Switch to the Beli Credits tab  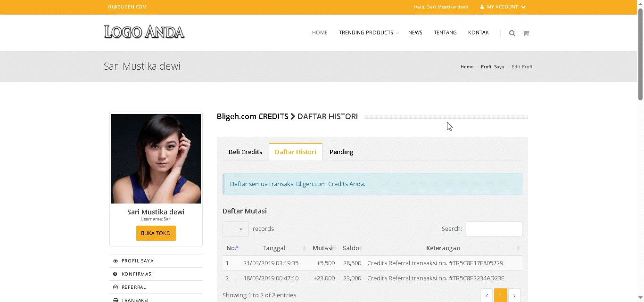coord(245,152)
